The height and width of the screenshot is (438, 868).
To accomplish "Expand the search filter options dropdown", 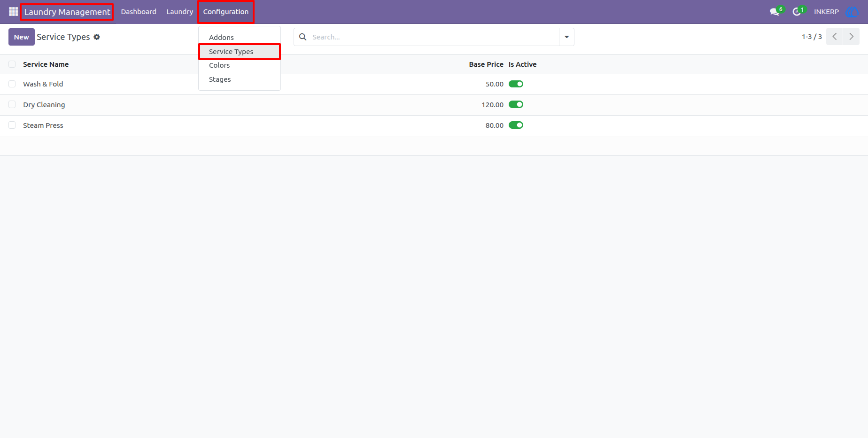I will click(566, 37).
